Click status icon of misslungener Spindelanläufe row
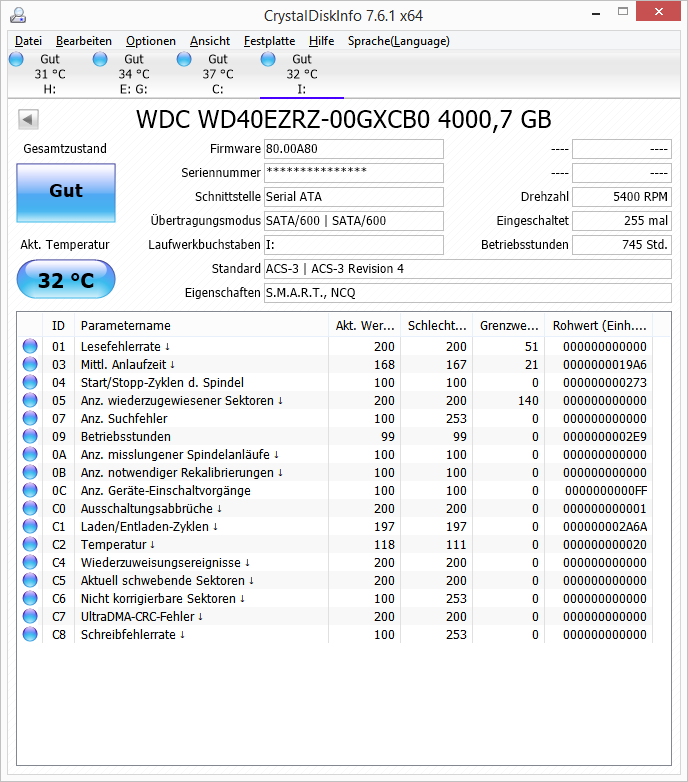Screen dimensions: 688x782 [30, 454]
